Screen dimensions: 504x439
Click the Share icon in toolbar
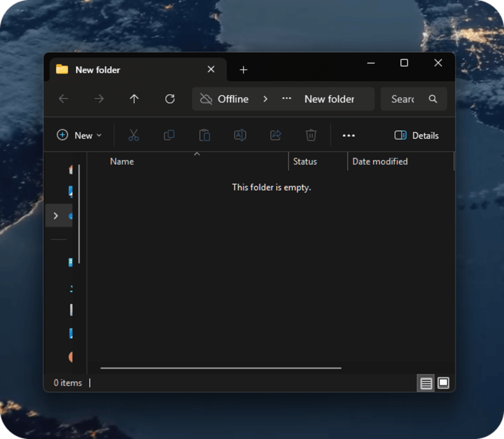click(x=276, y=135)
